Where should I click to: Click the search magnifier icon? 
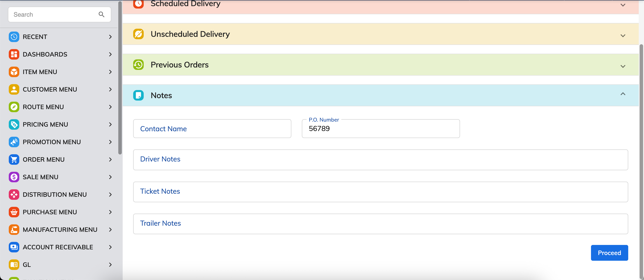click(101, 14)
